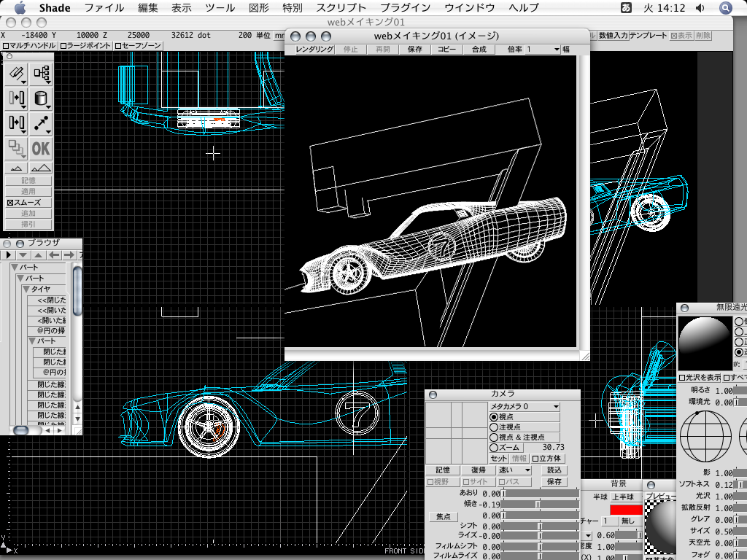The height and width of the screenshot is (560, 747).
Task: Enable the 立方体 checkbox in camera panel
Action: tap(536, 459)
